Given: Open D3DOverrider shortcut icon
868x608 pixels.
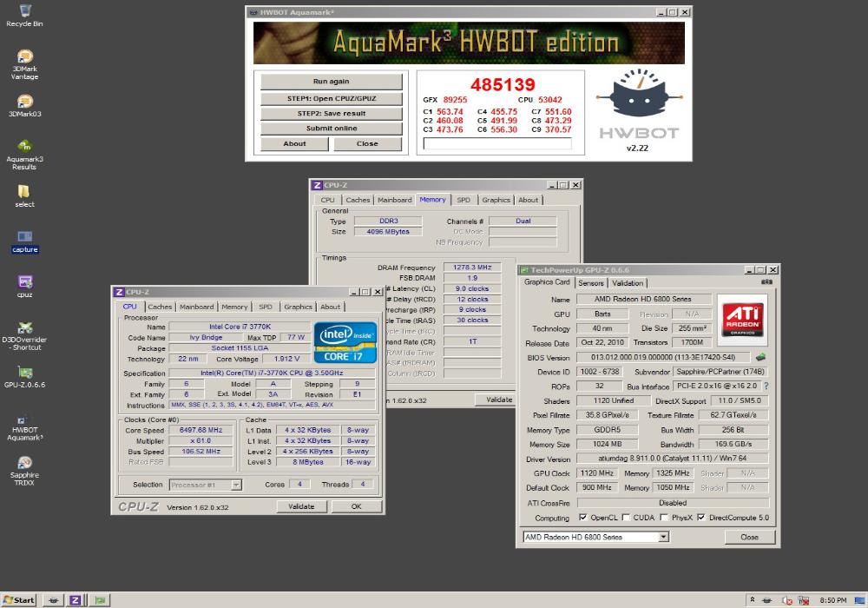Looking at the screenshot, I should (24, 335).
